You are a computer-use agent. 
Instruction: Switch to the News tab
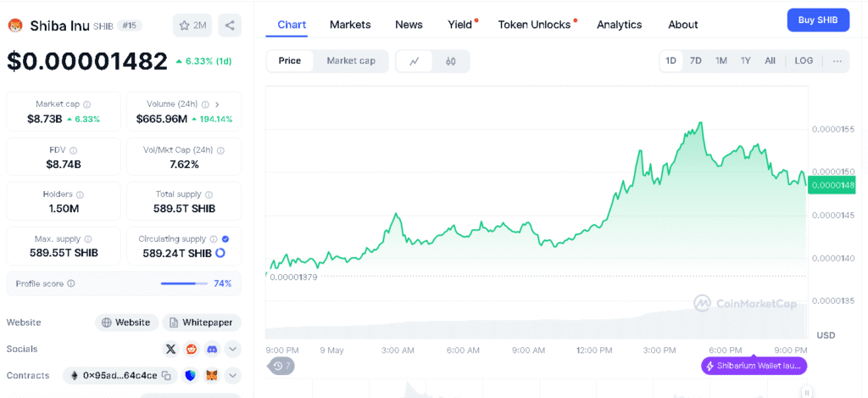coord(409,25)
